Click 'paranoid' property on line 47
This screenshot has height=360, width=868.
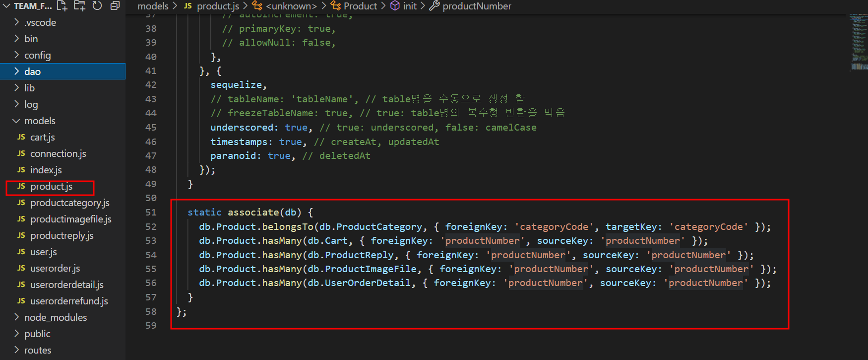233,156
